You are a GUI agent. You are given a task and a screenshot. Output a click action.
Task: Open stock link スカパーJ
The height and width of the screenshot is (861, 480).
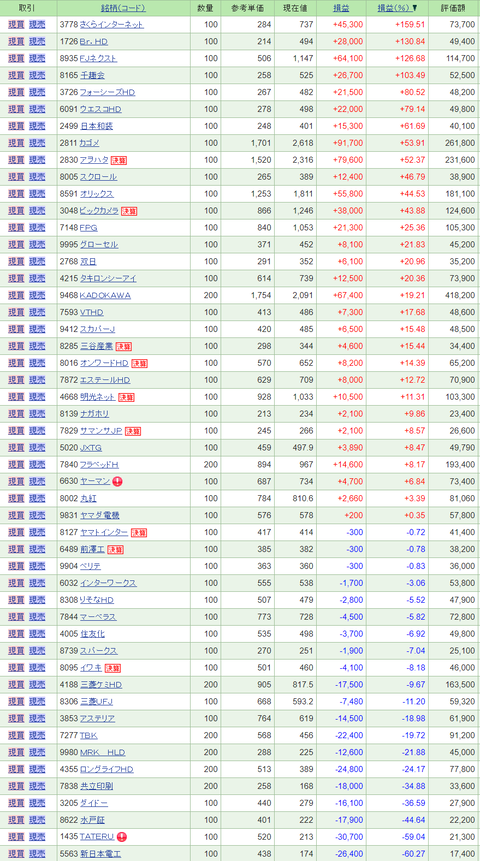[x=97, y=329]
